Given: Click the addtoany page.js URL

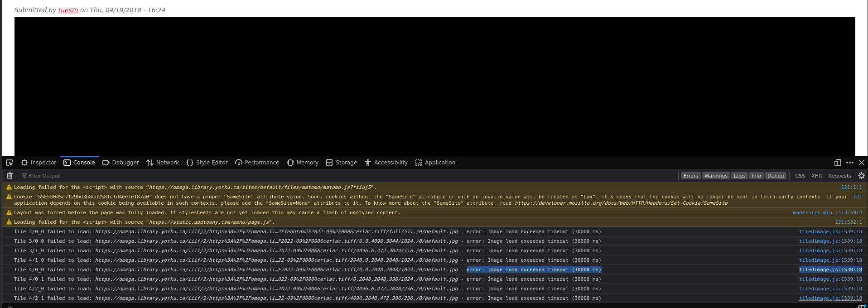Looking at the screenshot, I should click(210, 222).
